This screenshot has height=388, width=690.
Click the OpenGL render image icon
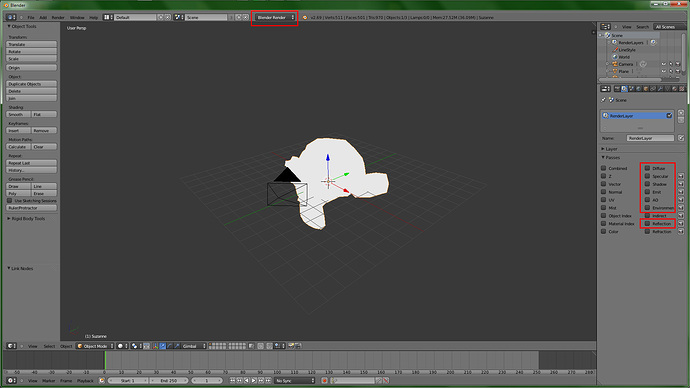coord(291,346)
